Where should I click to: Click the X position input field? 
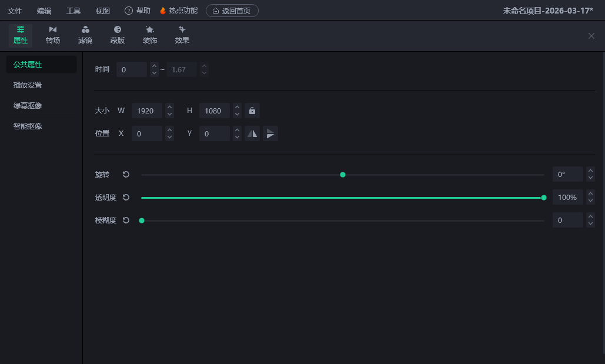146,133
